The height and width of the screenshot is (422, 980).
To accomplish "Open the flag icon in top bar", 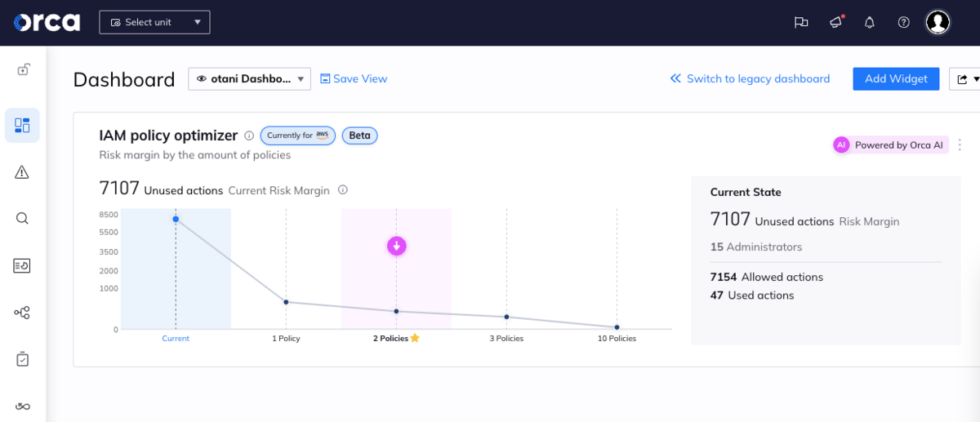I will 801,22.
